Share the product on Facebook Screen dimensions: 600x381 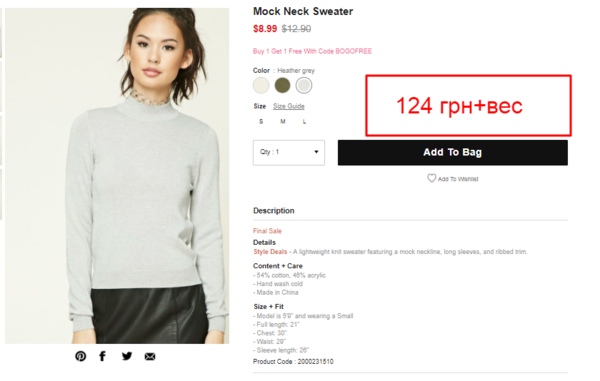coord(103,356)
